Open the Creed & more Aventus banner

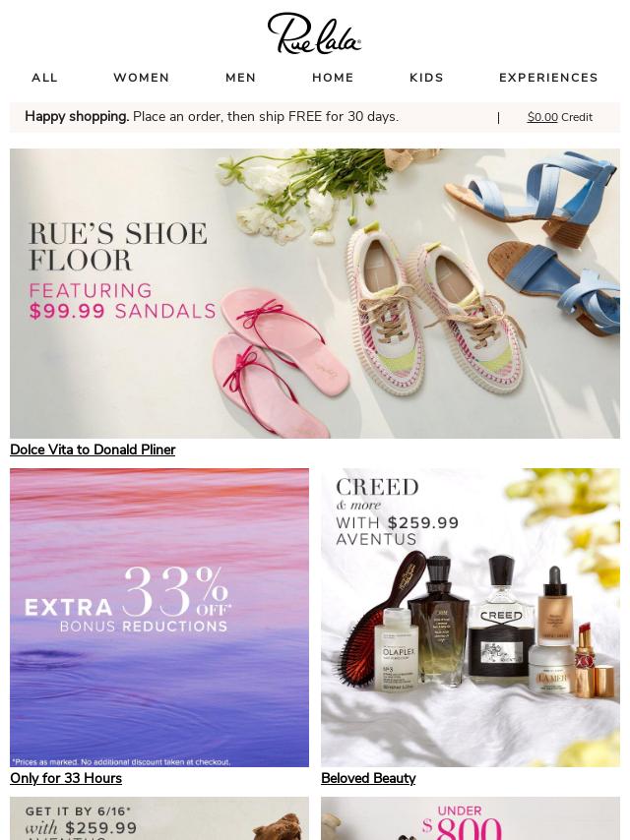471,618
